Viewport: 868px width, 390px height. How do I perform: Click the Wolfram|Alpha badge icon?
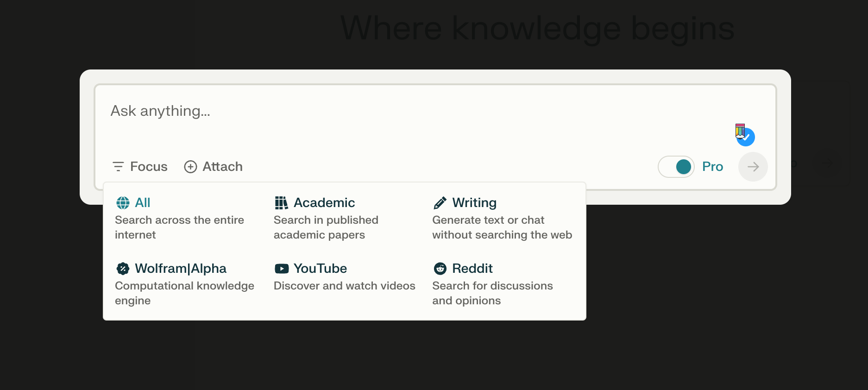coord(123,269)
